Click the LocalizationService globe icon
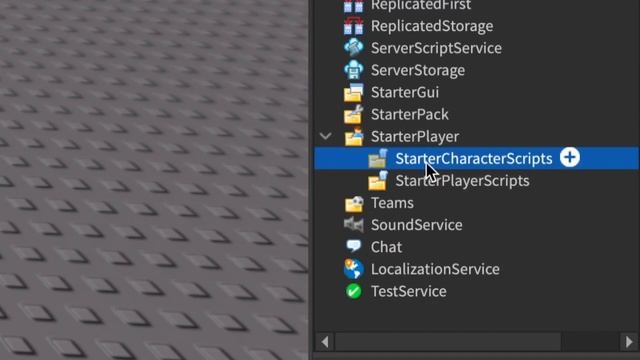Screen dimensions: 640x360 (353, 269)
